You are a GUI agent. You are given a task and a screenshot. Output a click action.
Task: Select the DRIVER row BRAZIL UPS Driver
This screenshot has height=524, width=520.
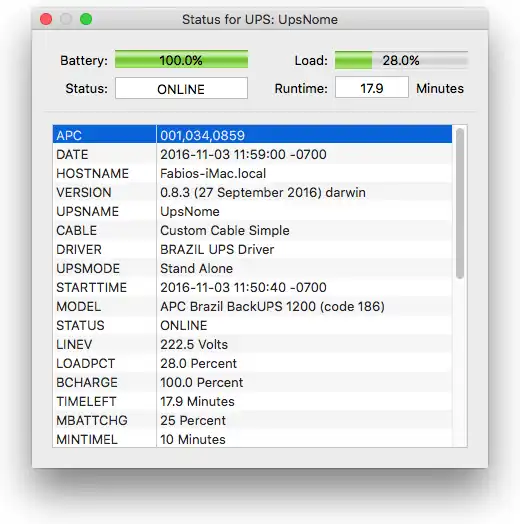click(x=252, y=249)
